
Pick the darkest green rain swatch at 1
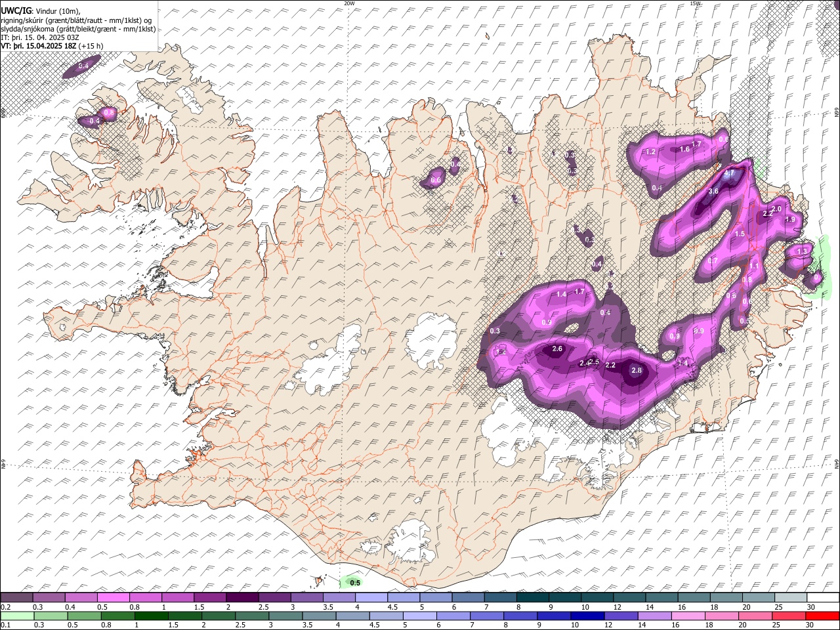(x=151, y=616)
